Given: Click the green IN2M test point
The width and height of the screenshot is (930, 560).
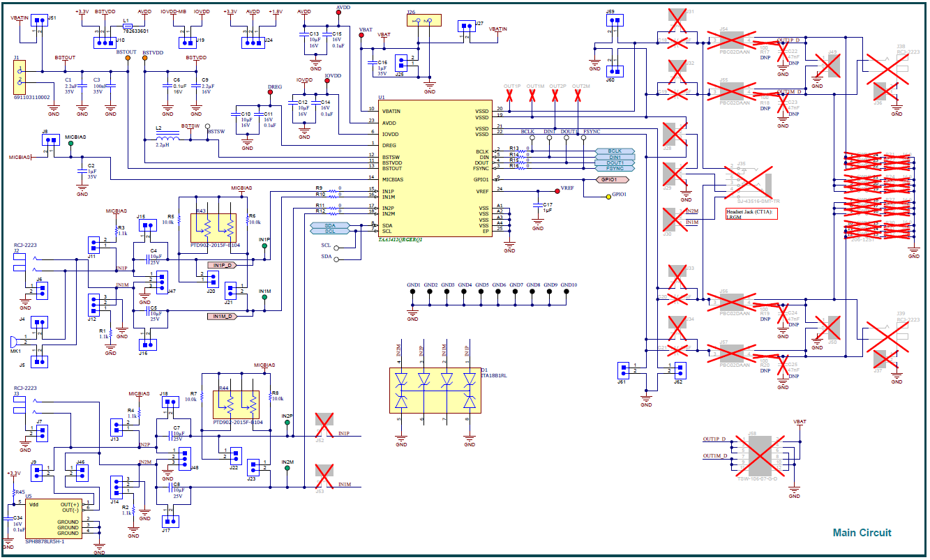Looking at the screenshot, I should pyautogui.click(x=287, y=468).
